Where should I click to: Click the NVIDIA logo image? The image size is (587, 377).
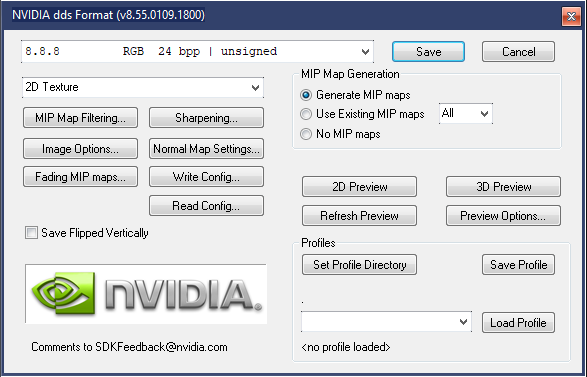pos(146,294)
